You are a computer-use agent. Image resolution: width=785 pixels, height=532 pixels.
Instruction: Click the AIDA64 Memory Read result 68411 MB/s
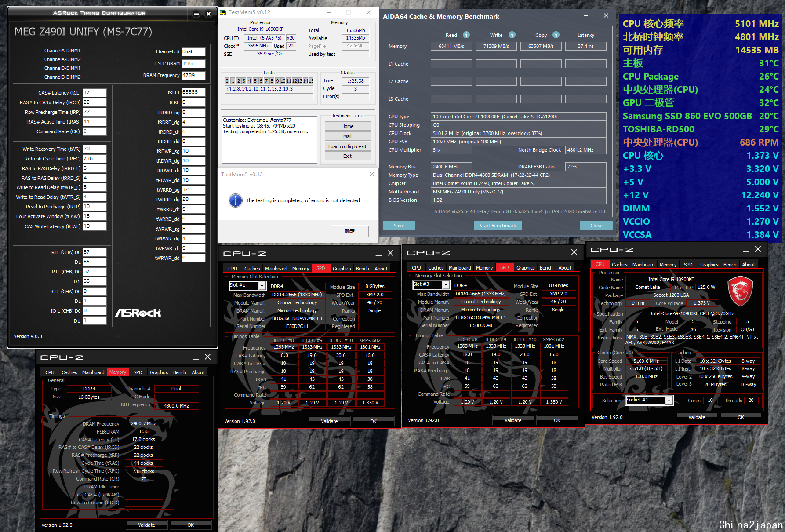coord(451,46)
